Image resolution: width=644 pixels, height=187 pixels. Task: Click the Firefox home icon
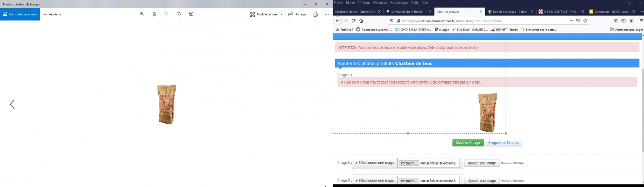pyautogui.click(x=361, y=21)
